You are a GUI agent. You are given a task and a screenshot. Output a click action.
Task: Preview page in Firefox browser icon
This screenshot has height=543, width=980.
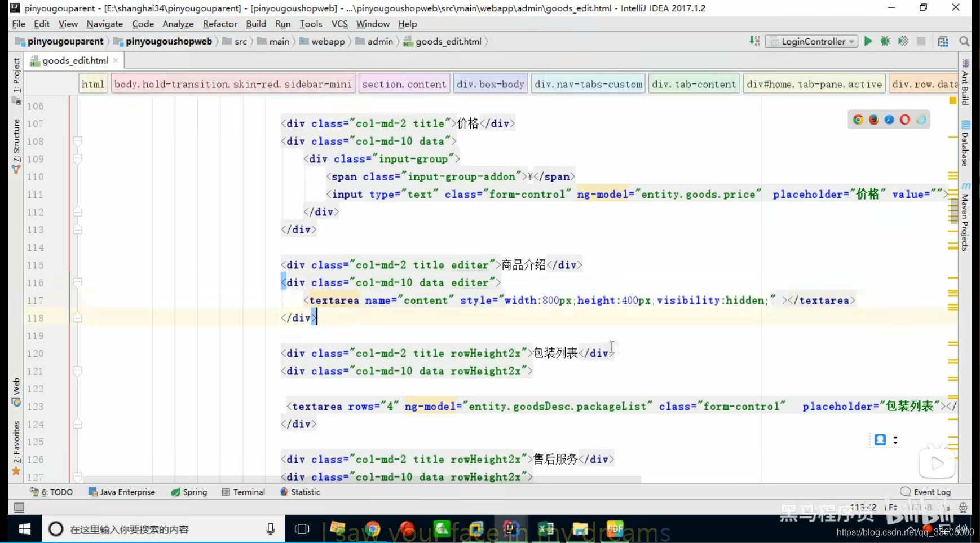point(874,120)
